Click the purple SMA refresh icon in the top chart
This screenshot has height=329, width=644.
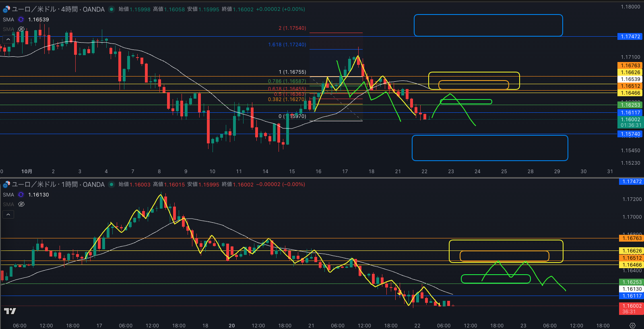[x=21, y=19]
